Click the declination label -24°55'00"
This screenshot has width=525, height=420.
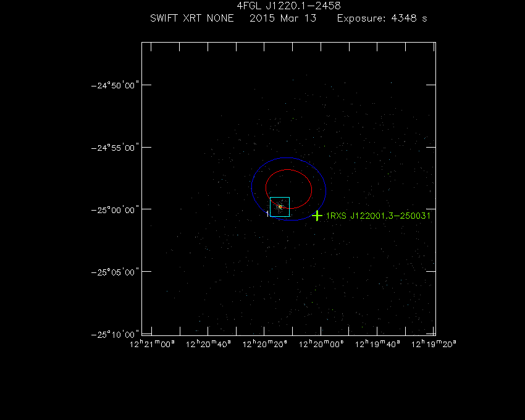pyautogui.click(x=115, y=148)
